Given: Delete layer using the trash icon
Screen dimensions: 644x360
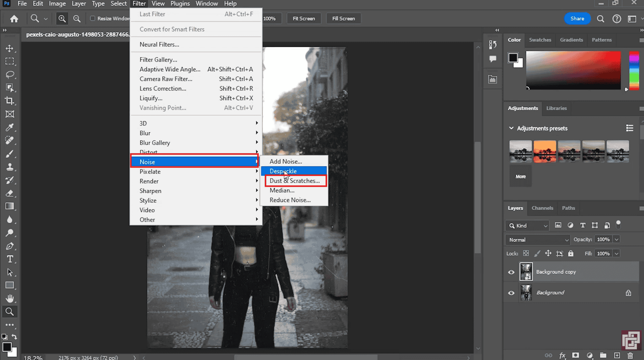Looking at the screenshot, I should coord(630,355).
